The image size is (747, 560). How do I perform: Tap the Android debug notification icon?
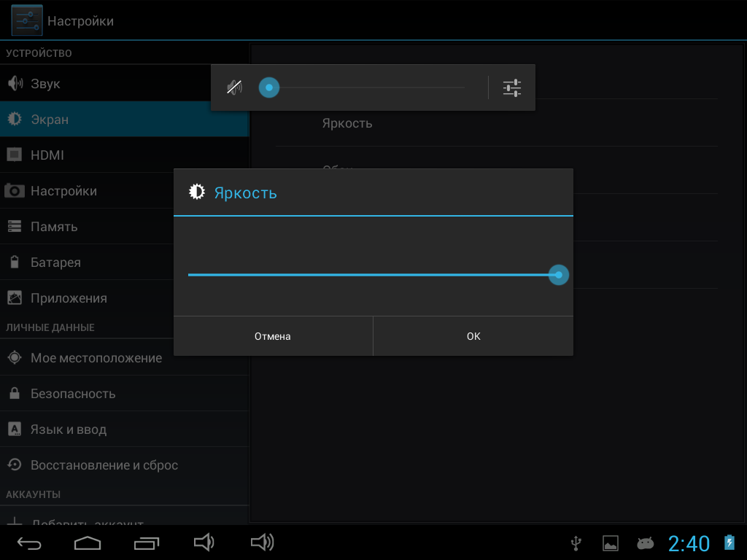[645, 543]
